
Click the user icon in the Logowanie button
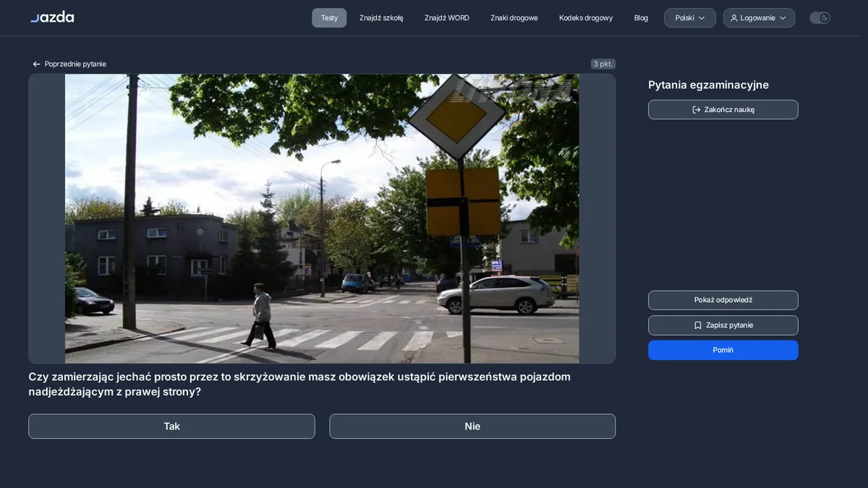(x=734, y=18)
